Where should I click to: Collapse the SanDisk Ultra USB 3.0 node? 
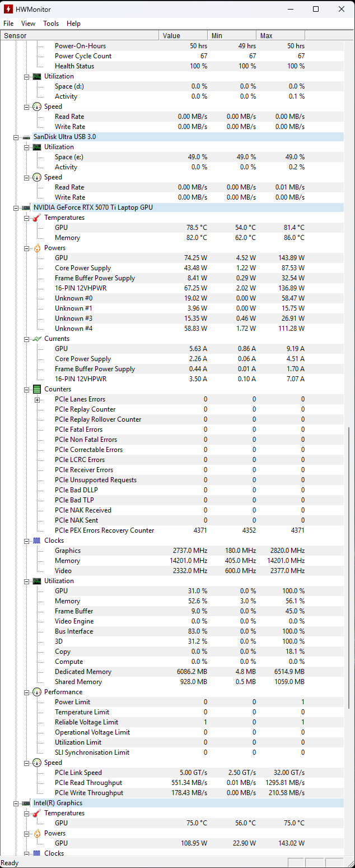pos(16,137)
